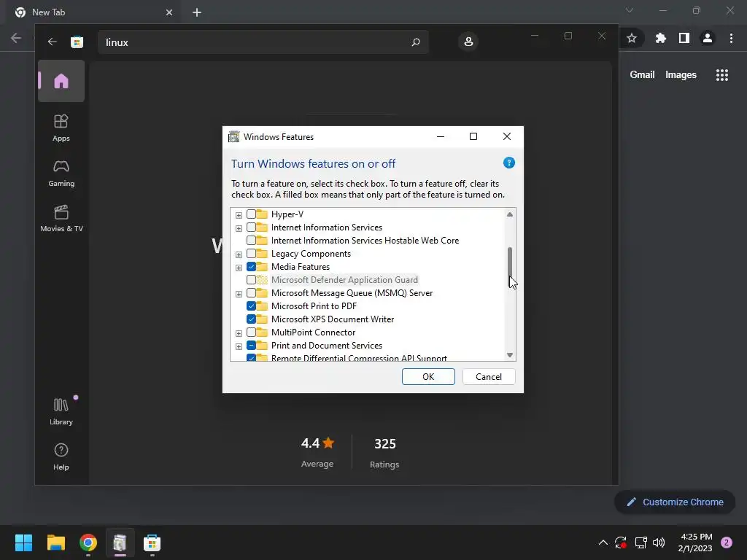The image size is (747, 560).
Task: Click the Windows Features help question icon
Action: pyautogui.click(x=508, y=163)
